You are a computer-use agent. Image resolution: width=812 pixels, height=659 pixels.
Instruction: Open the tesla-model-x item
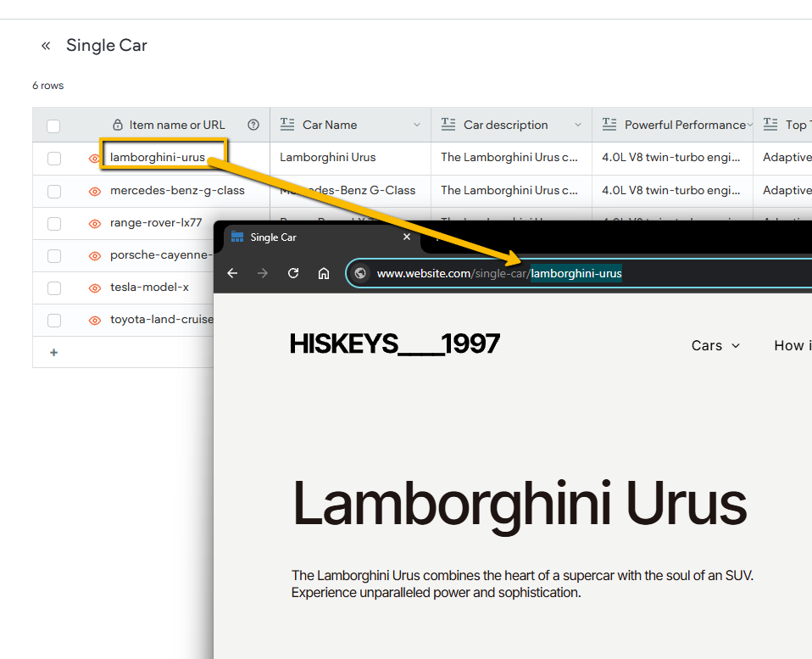tap(149, 287)
